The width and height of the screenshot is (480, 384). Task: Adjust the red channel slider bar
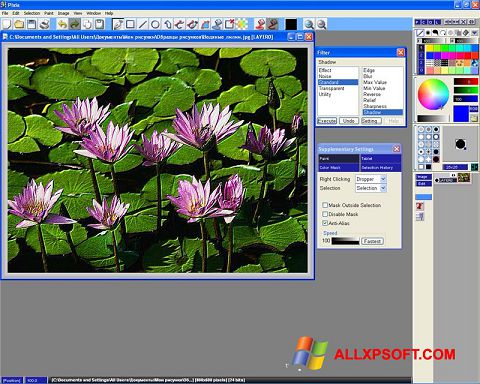coord(466,82)
